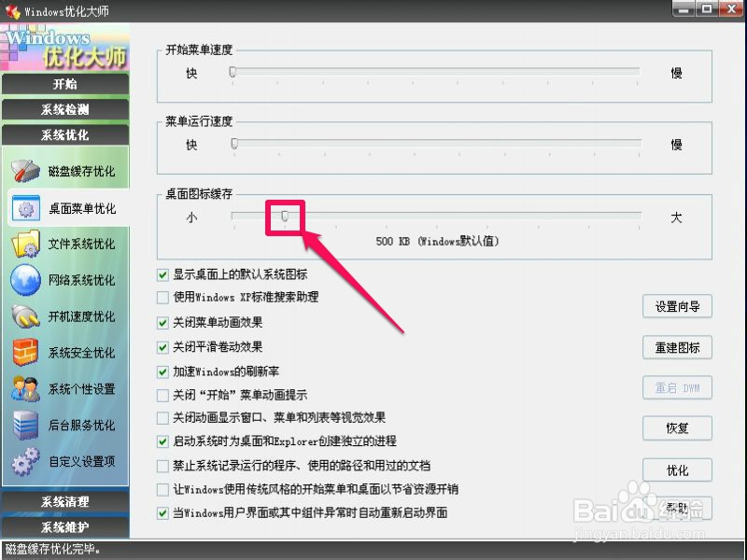The width and height of the screenshot is (747, 560).
Task: Expand the 系统清理 section
Action: click(x=65, y=502)
